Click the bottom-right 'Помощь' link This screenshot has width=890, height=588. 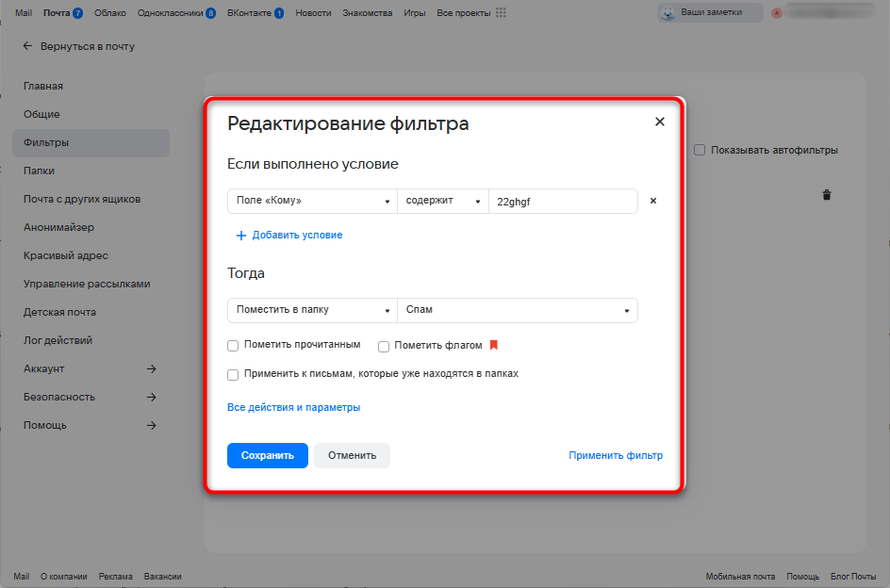pyautogui.click(x=802, y=576)
